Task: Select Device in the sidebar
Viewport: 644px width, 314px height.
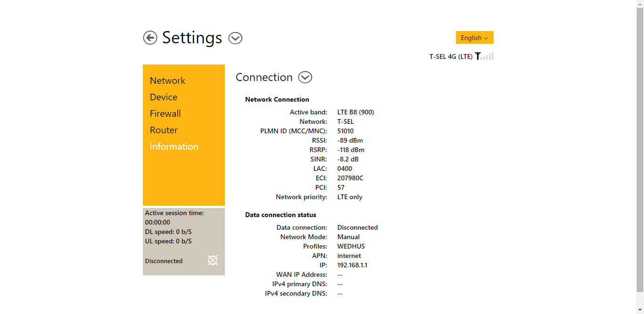Action: pyautogui.click(x=164, y=97)
